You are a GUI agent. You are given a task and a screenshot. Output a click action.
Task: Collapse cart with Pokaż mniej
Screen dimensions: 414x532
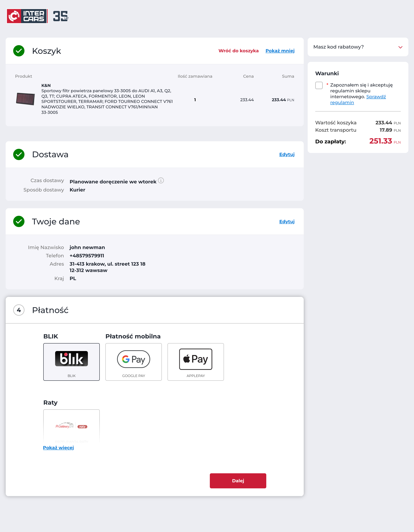pyautogui.click(x=280, y=51)
